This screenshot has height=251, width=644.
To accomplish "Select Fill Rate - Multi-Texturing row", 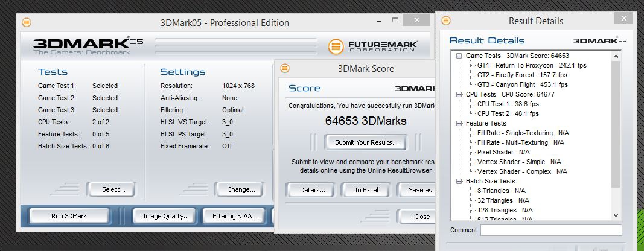I will 520,142.
